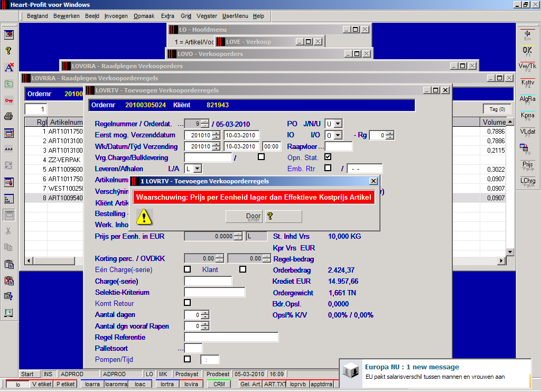Open the IO I/O dropdown
This screenshot has height=392, width=541.
click(x=338, y=135)
